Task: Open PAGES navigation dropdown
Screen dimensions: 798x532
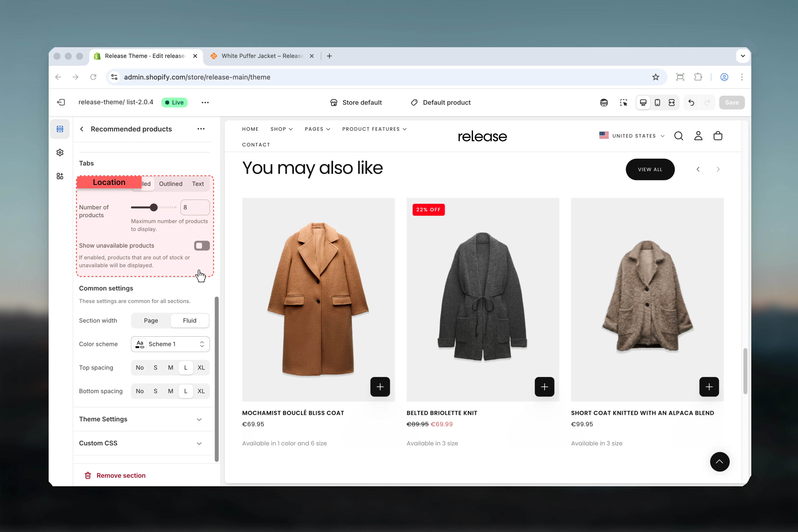Action: 317,129
